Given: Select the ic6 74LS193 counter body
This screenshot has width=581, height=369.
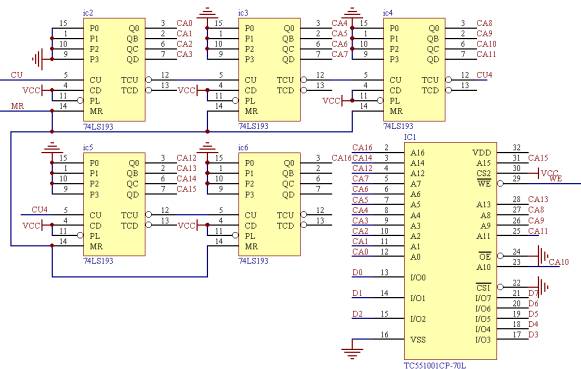Looking at the screenshot, I should tap(269, 204).
